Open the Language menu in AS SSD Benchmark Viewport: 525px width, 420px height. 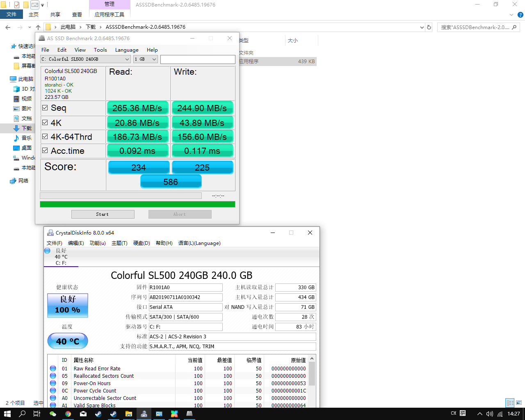127,50
